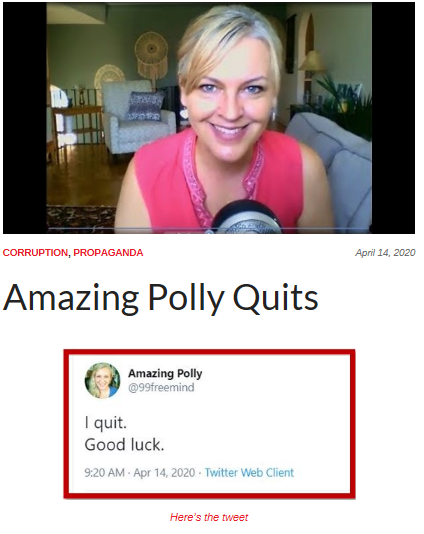Click the 9:20 AM tweet timestamp
This screenshot has width=424, height=534.
pos(104,473)
